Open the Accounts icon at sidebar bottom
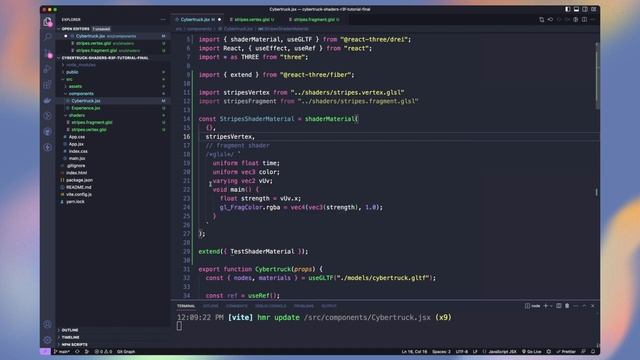Screen dimensions: 640x360 click(48, 324)
